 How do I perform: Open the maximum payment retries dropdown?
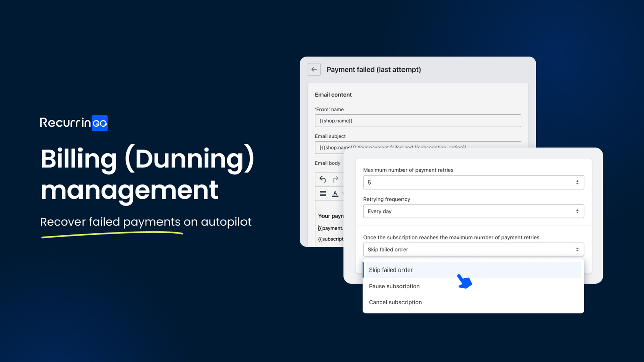coord(473,182)
